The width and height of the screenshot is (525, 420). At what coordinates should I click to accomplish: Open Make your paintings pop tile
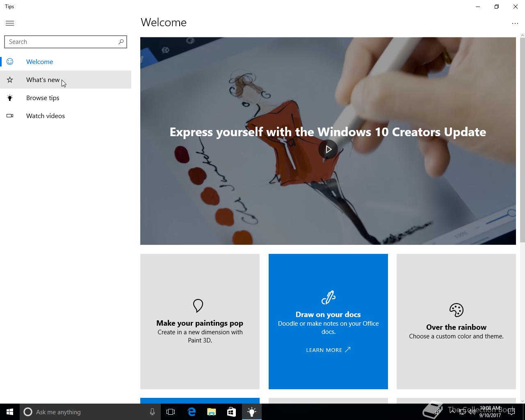200,322
